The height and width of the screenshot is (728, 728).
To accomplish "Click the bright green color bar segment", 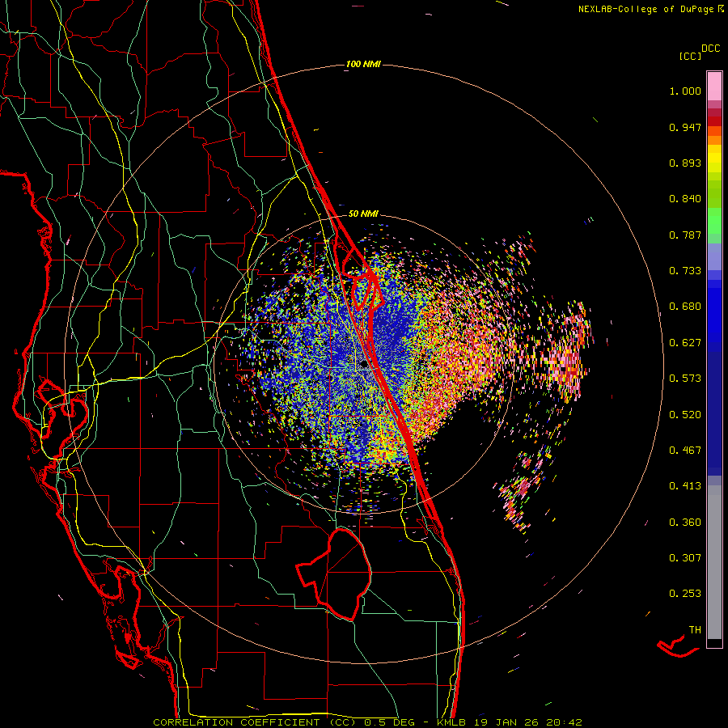I will (714, 221).
